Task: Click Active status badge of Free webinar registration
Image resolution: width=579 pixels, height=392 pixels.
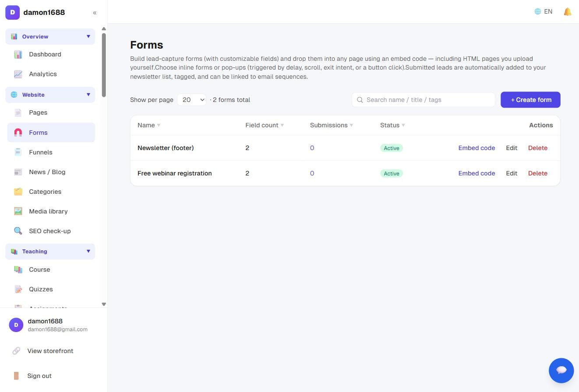Action: click(x=392, y=174)
